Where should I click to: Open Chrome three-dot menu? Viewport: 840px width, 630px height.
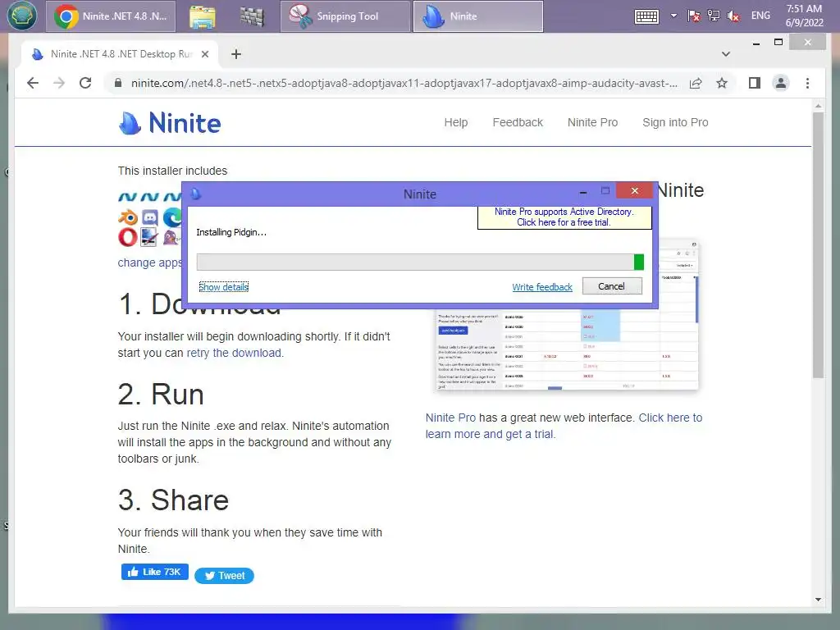807,83
